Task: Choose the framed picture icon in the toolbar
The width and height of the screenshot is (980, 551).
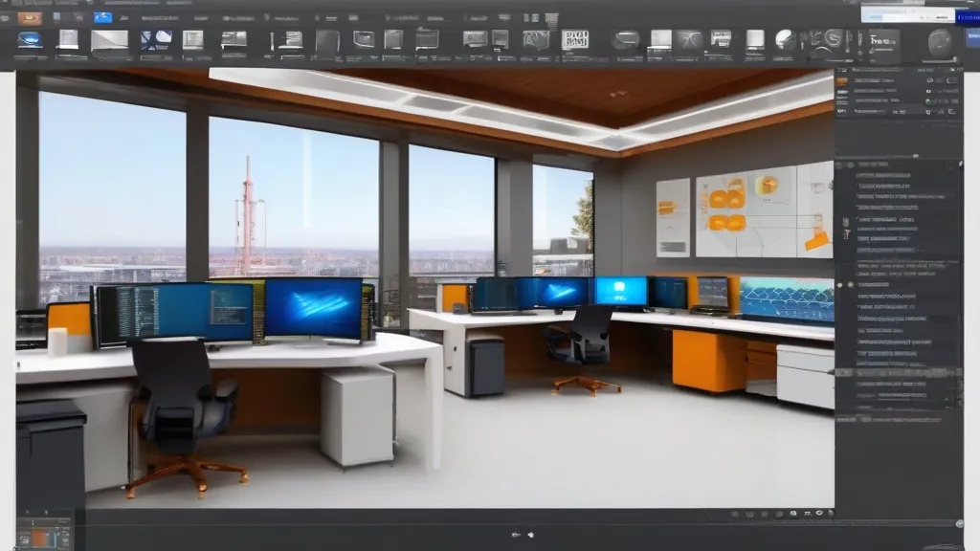Action: [x=192, y=40]
